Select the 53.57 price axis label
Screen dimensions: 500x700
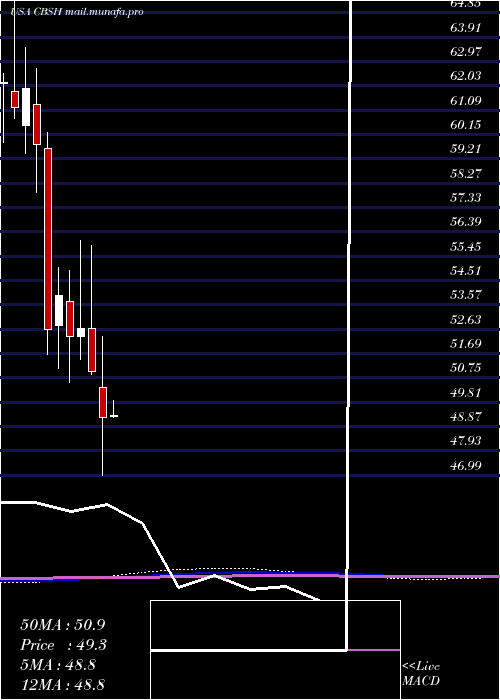click(x=467, y=294)
